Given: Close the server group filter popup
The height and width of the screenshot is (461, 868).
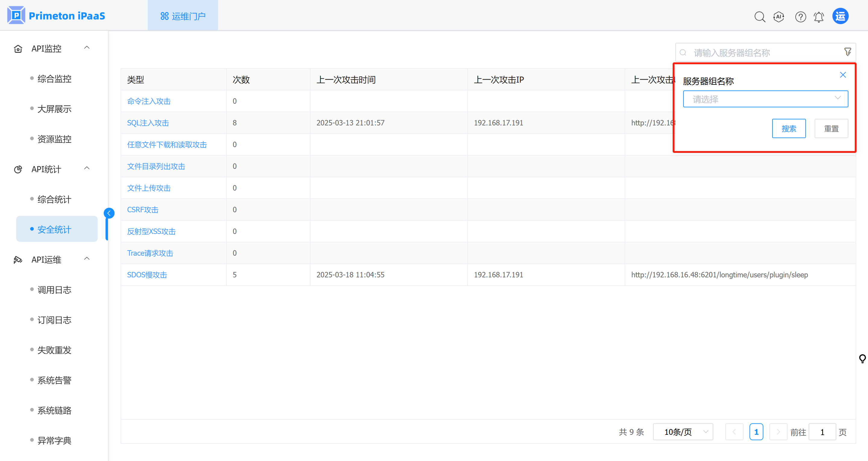Looking at the screenshot, I should pos(843,75).
